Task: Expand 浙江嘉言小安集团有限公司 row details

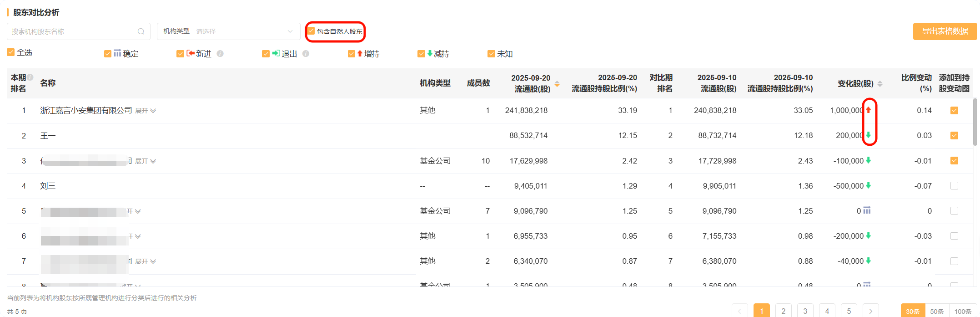Action: tap(146, 111)
